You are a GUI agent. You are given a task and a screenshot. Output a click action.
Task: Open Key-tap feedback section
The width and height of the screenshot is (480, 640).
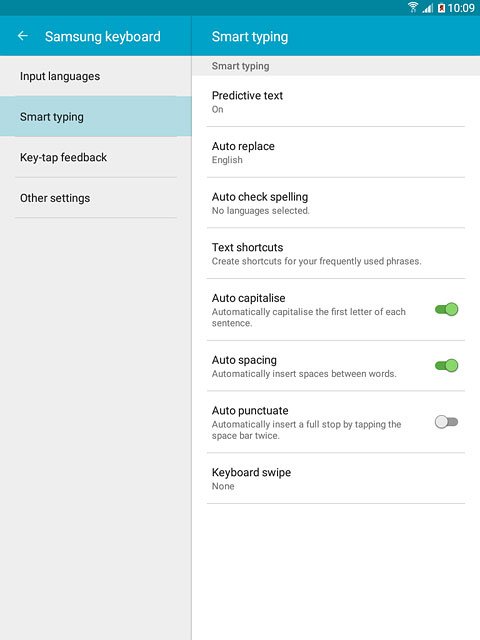(96, 157)
